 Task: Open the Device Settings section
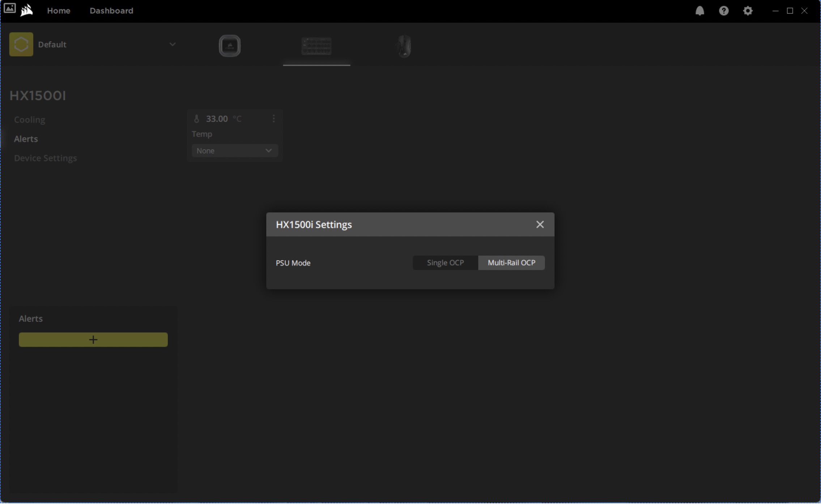pos(45,158)
